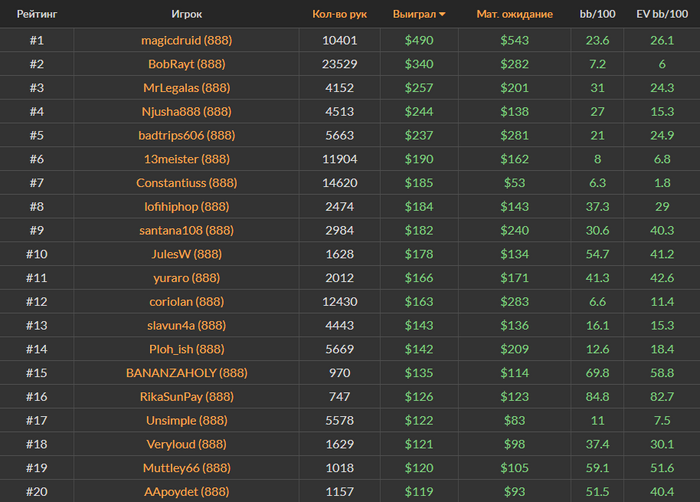Open Njusha888 (888) player link
This screenshot has height=502, width=700.
pyautogui.click(x=186, y=112)
